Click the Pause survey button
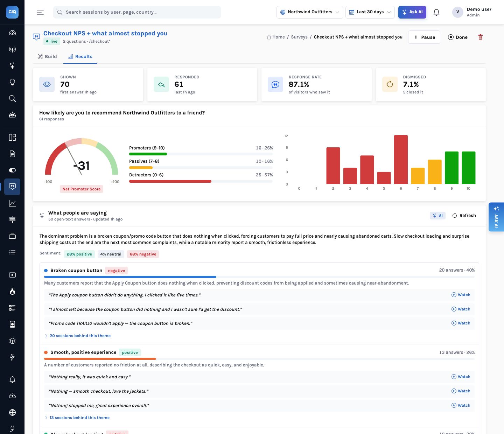 [424, 37]
